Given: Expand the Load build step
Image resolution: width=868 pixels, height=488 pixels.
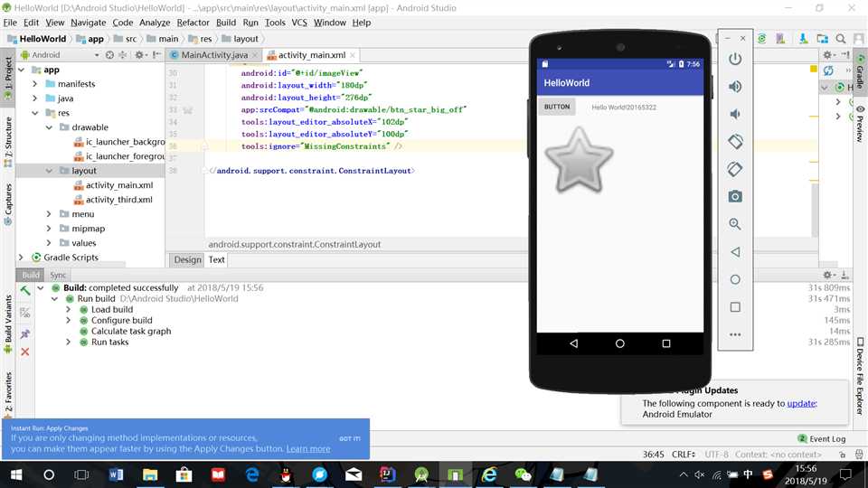Looking at the screenshot, I should click(x=68, y=309).
